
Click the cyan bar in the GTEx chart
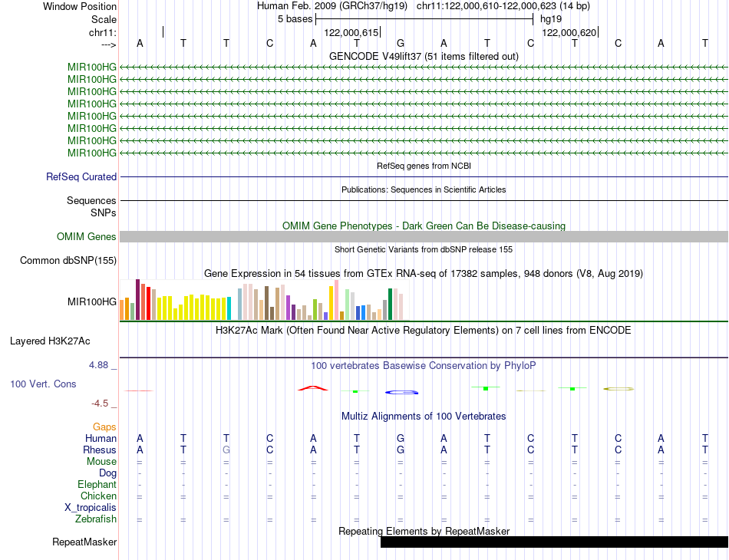tap(229, 308)
